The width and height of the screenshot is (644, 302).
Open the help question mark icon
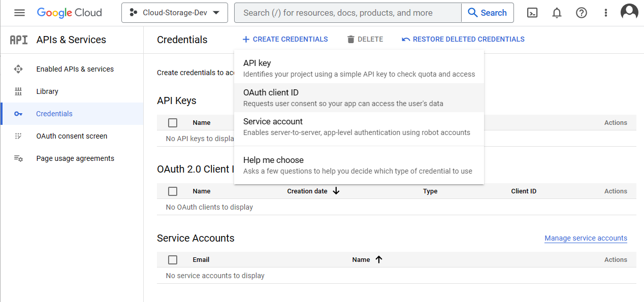[581, 13]
